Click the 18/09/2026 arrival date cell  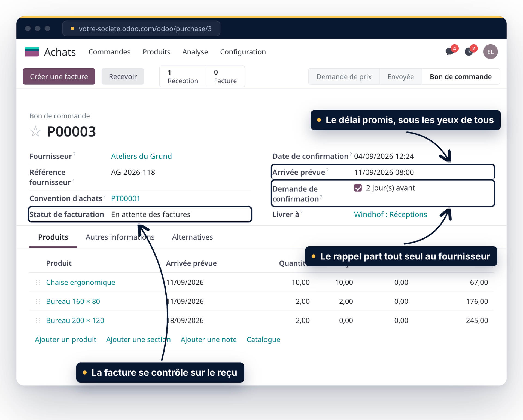(185, 320)
